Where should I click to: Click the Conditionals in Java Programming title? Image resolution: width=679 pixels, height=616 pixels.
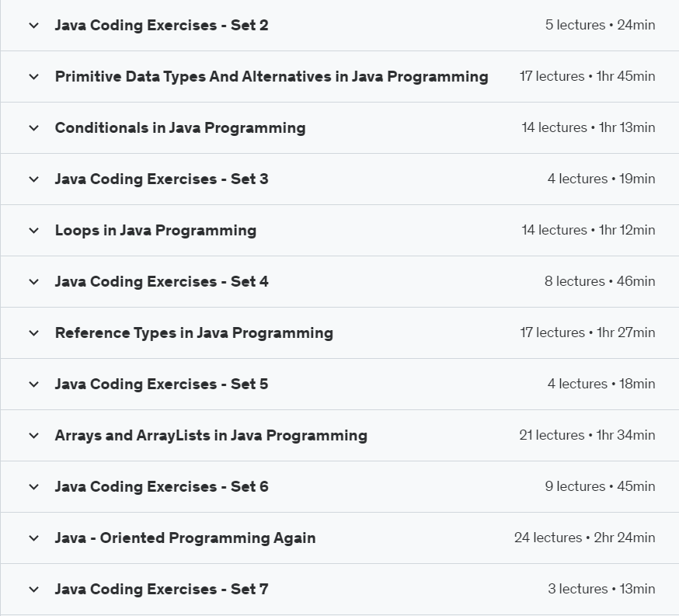tap(179, 127)
